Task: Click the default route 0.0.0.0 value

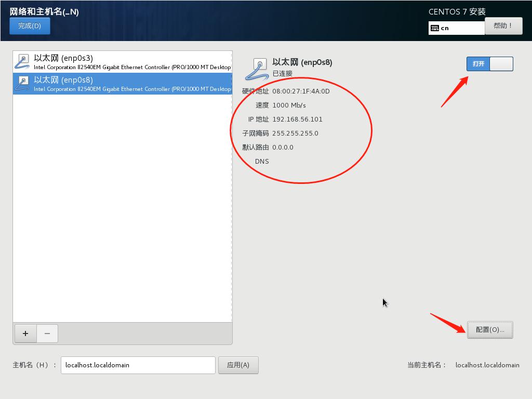Action: click(x=283, y=148)
